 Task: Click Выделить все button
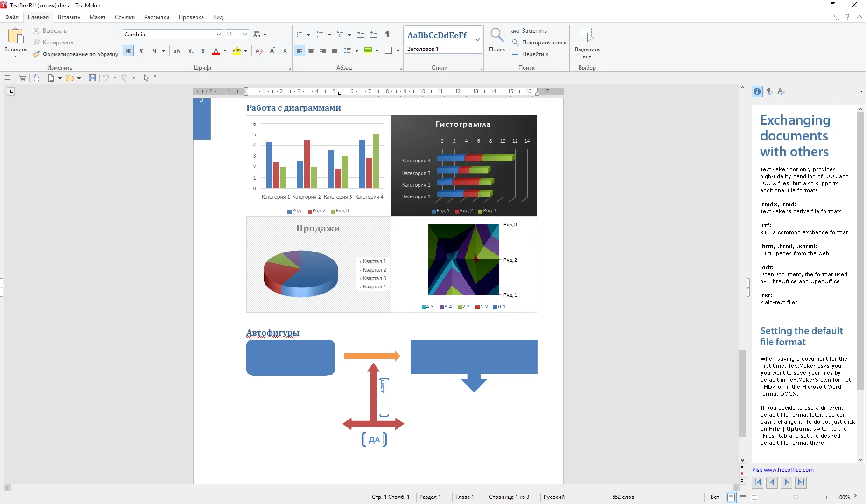click(587, 43)
